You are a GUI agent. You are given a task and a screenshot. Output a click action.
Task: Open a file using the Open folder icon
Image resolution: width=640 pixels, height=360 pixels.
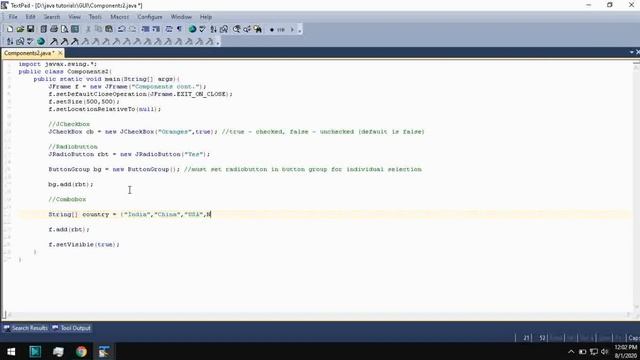(20, 29)
